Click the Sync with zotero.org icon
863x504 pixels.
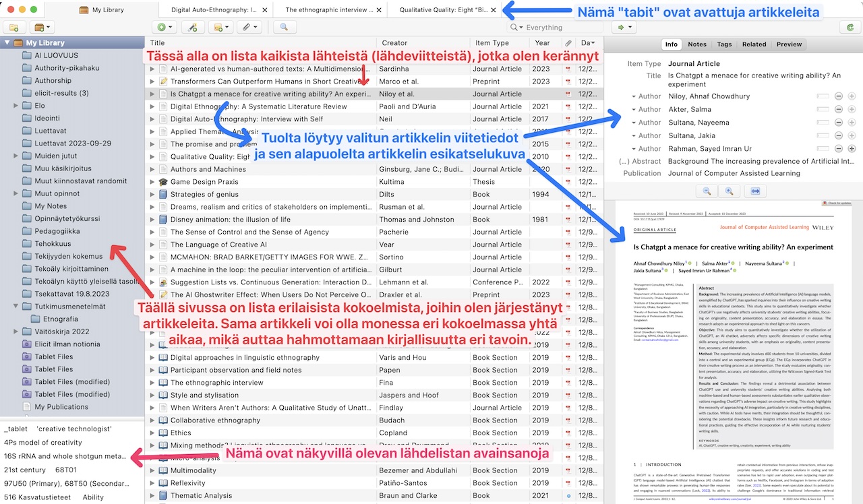[852, 28]
